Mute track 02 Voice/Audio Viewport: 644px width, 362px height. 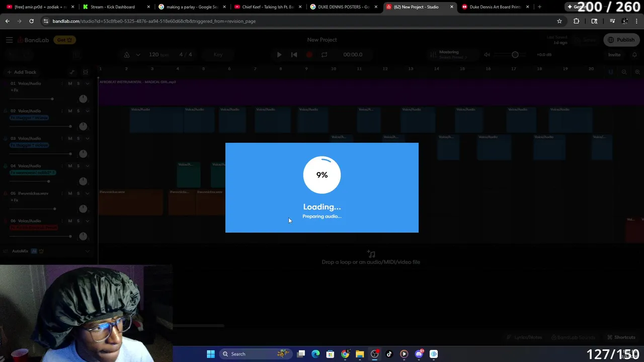pyautogui.click(x=70, y=111)
